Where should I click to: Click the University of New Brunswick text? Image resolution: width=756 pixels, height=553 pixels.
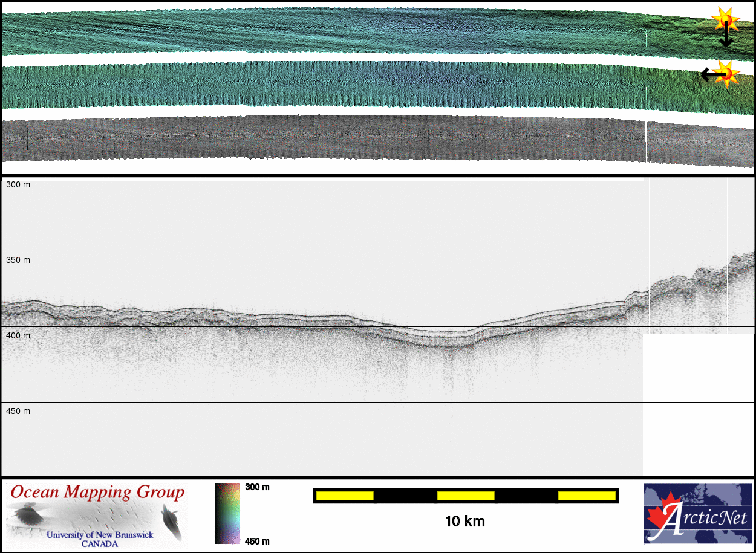(99, 535)
